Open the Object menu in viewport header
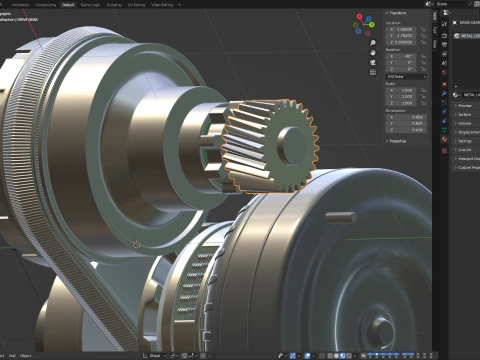Screen dimensions: 480x360 [26, 356]
